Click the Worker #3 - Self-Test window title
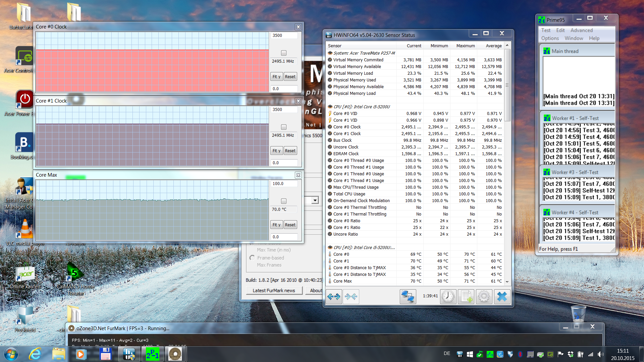This screenshot has width=644, height=362. (575, 172)
